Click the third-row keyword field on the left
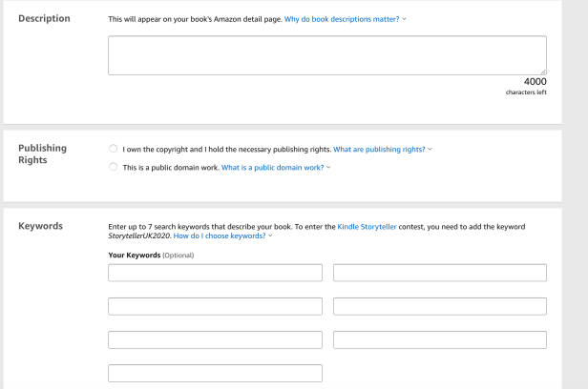This screenshot has height=389, width=588. pos(215,339)
